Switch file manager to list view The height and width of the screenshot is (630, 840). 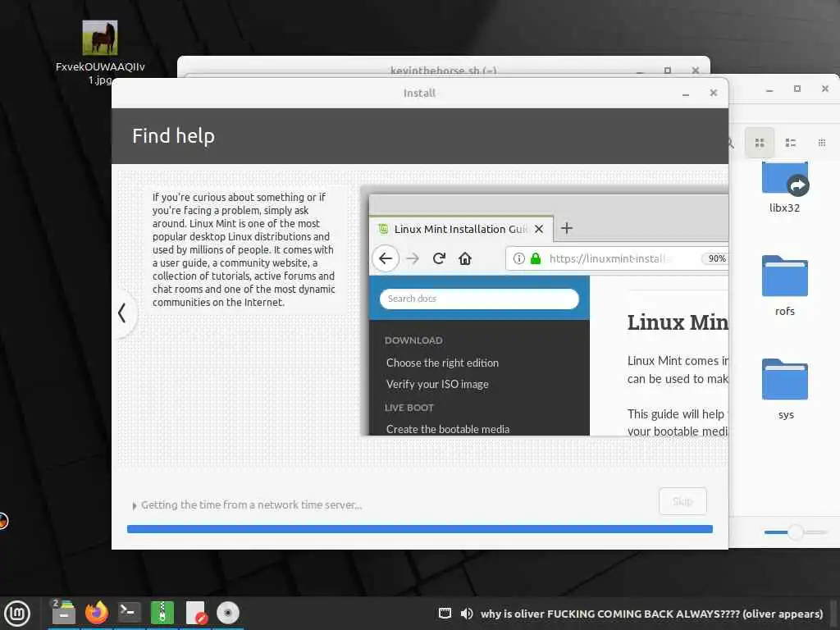pyautogui.click(x=790, y=143)
